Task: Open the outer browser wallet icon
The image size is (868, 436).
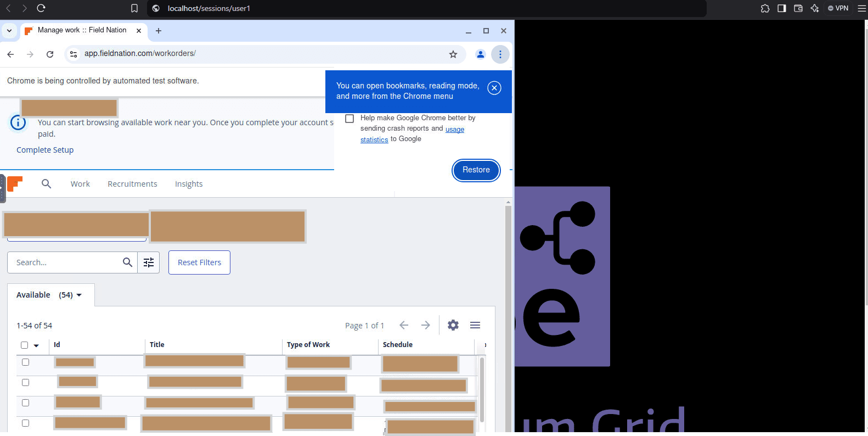Action: pyautogui.click(x=798, y=8)
